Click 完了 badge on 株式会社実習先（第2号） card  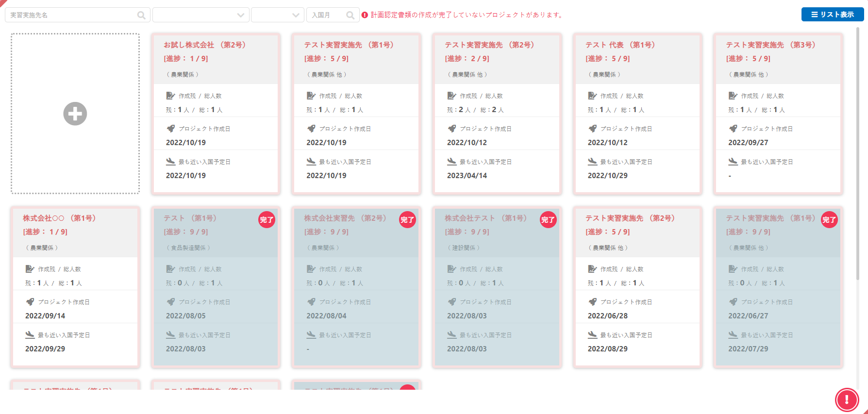(407, 220)
